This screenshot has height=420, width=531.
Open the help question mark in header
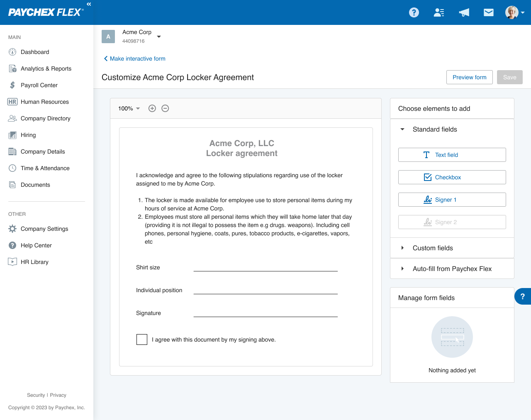click(x=414, y=12)
